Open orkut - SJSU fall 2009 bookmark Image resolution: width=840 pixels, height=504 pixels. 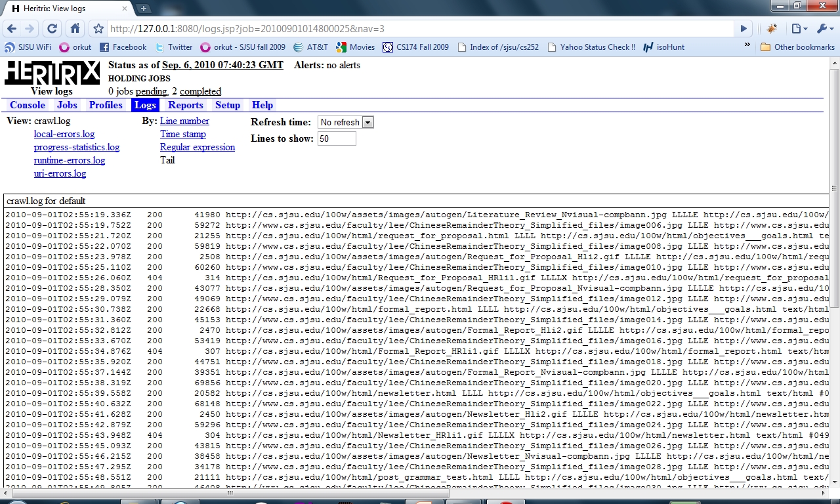click(x=243, y=47)
